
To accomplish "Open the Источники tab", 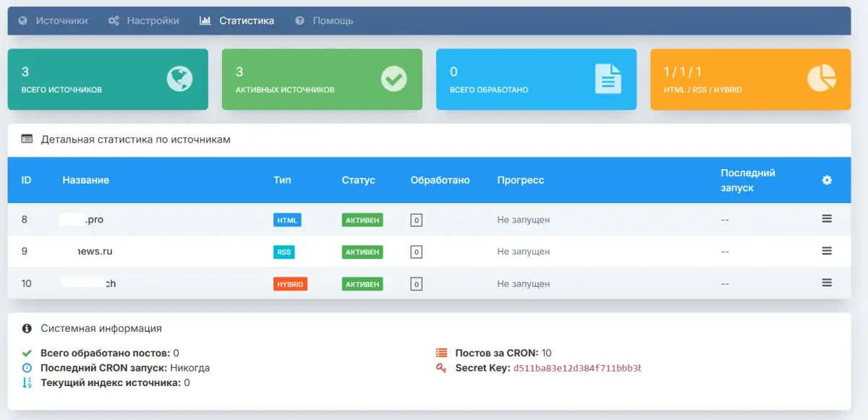I will coord(54,21).
